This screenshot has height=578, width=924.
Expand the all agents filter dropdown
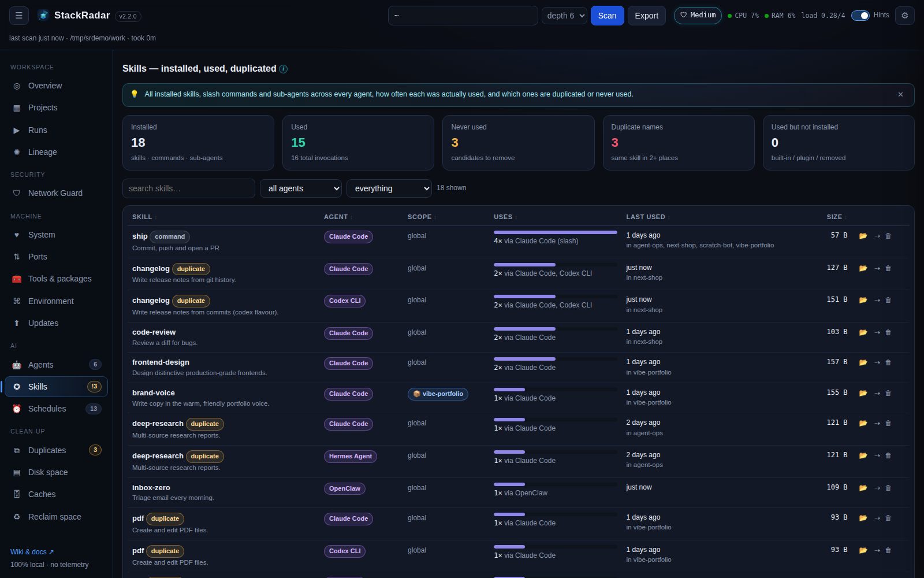pyautogui.click(x=301, y=188)
